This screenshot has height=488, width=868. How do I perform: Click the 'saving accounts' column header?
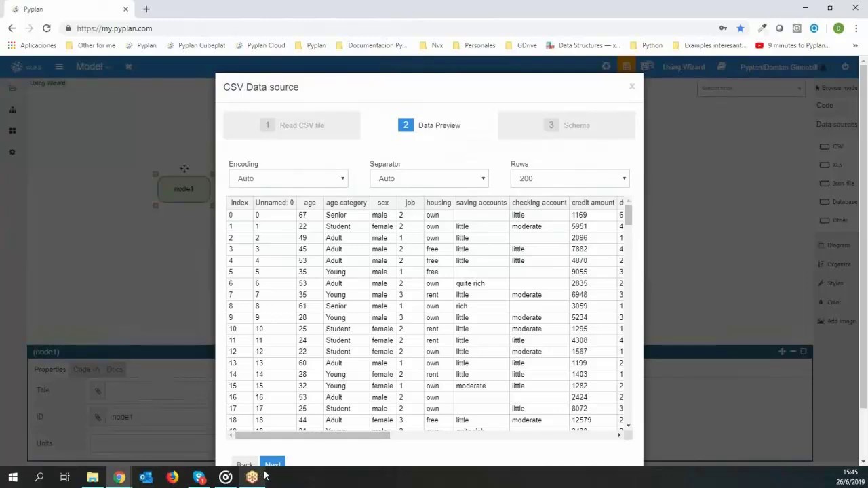pos(481,203)
